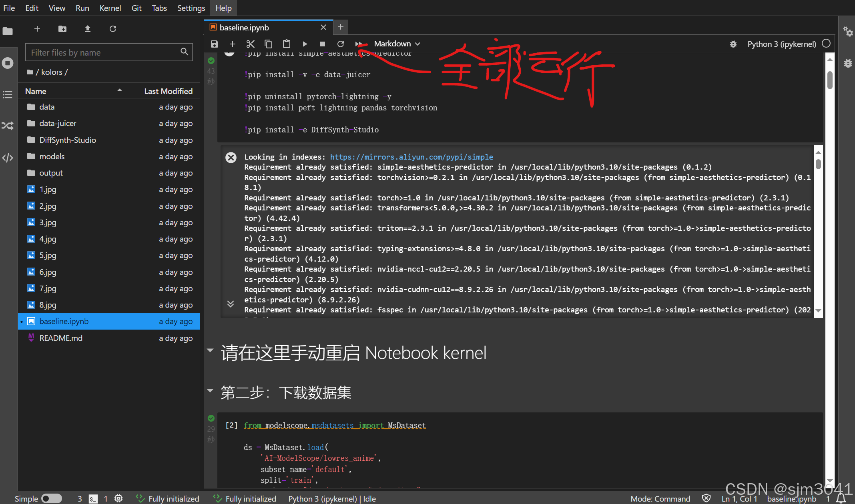Click the root folder breadcrumb icon
Screen dimensions: 855x504
(30, 72)
